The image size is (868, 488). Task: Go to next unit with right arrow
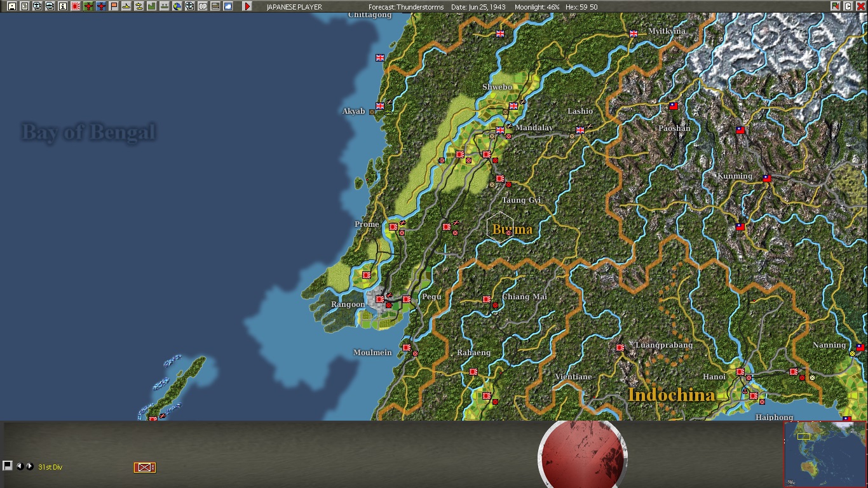(29, 466)
